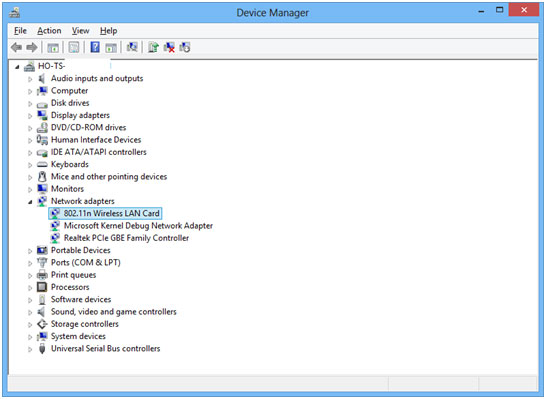Expand the Software devices category
Image resolution: width=546 pixels, height=399 pixels.
point(30,300)
